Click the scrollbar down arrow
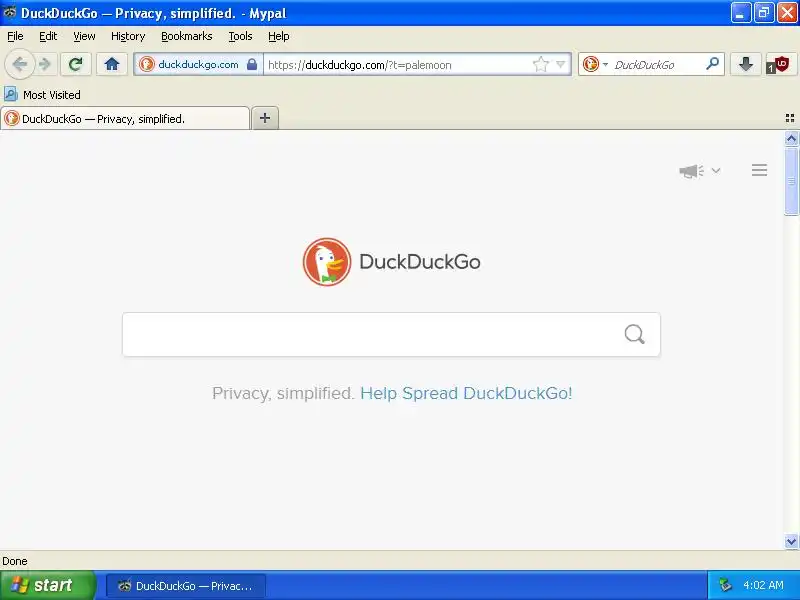Screen dimensions: 800x600 coord(791,541)
